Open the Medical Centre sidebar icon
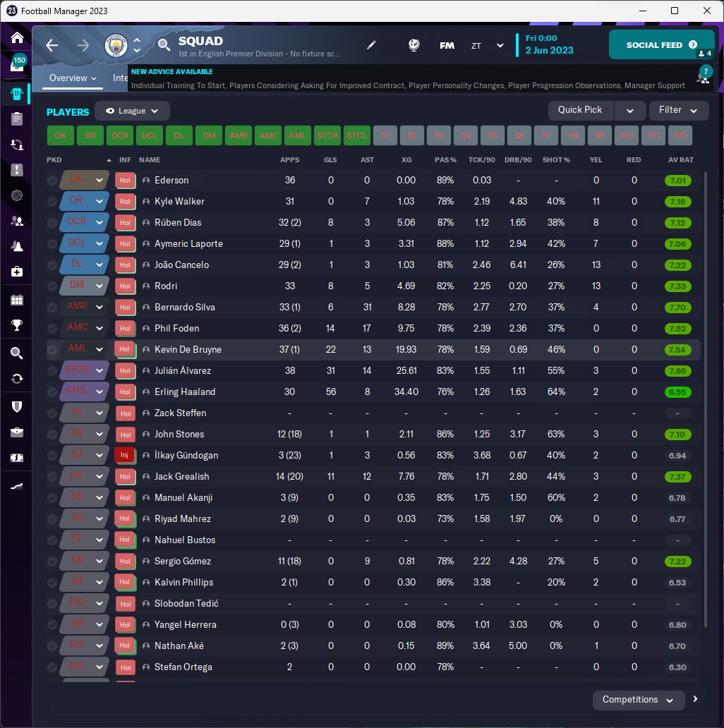The width and height of the screenshot is (724, 728). tap(17, 271)
